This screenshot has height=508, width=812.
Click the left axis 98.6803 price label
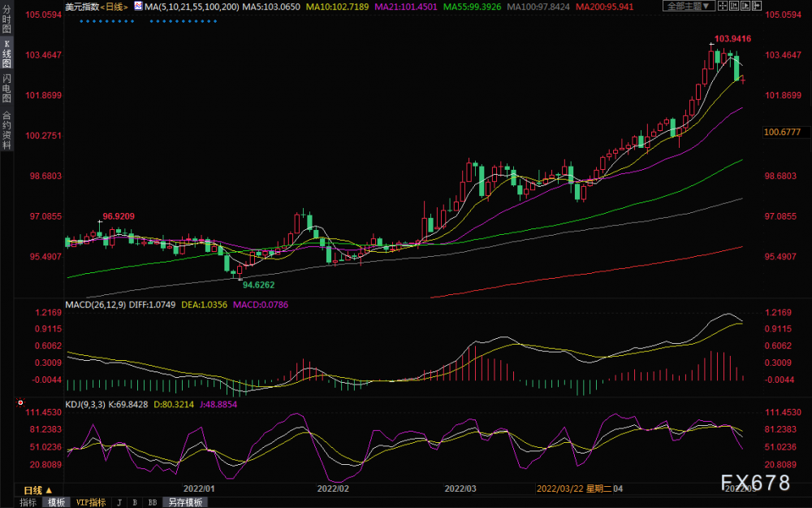(45, 176)
